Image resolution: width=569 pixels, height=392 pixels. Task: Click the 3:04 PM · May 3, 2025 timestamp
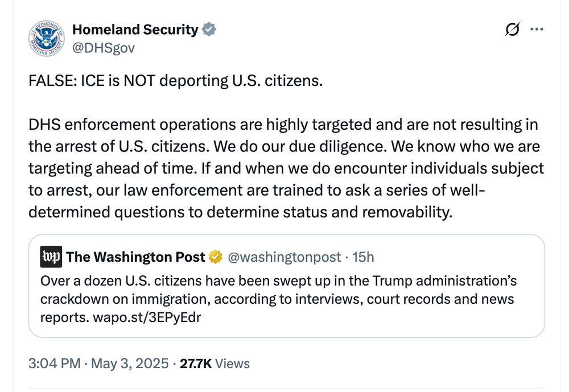pyautogui.click(x=98, y=364)
